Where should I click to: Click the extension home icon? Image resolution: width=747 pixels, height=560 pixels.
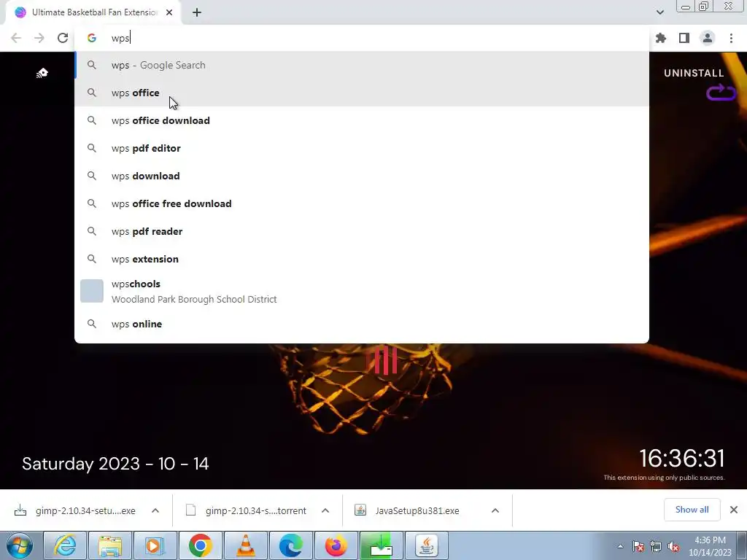(42, 73)
